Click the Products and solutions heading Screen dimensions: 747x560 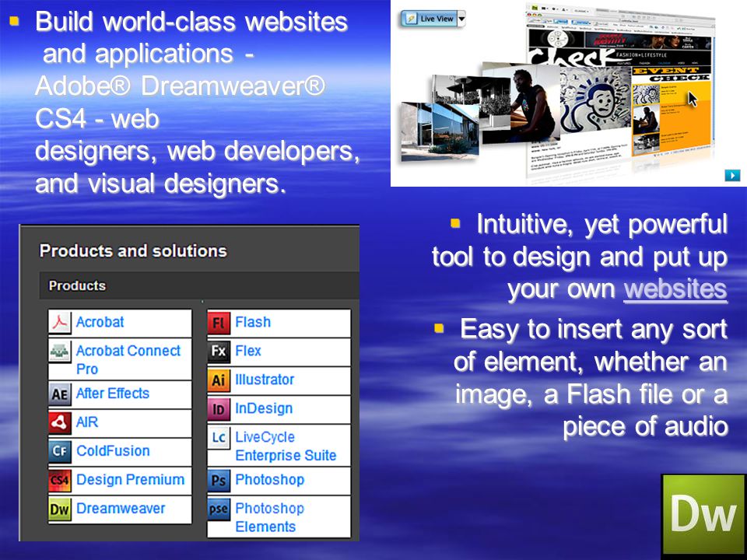click(x=133, y=250)
